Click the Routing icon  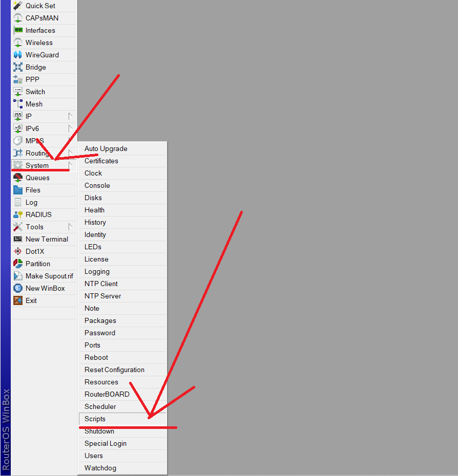pos(18,154)
